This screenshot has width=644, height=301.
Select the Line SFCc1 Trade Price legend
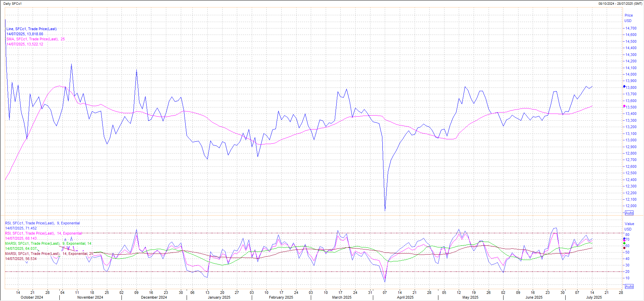(32, 29)
